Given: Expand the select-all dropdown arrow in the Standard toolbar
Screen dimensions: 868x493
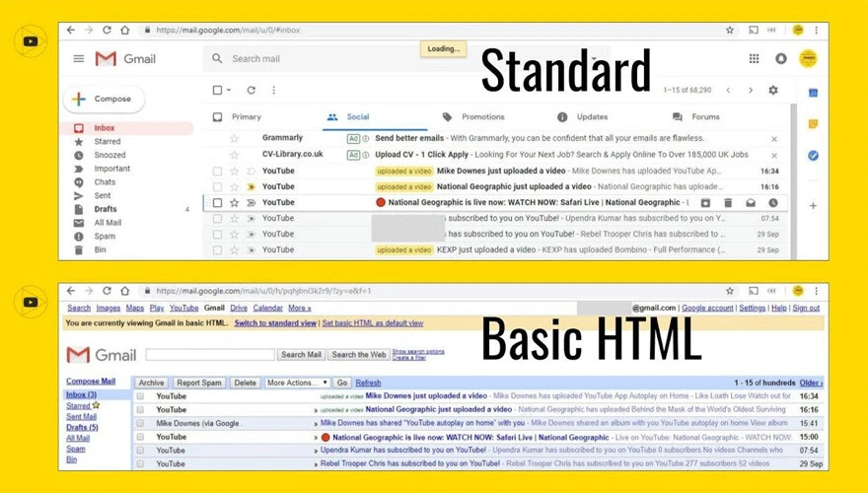Looking at the screenshot, I should click(x=229, y=90).
